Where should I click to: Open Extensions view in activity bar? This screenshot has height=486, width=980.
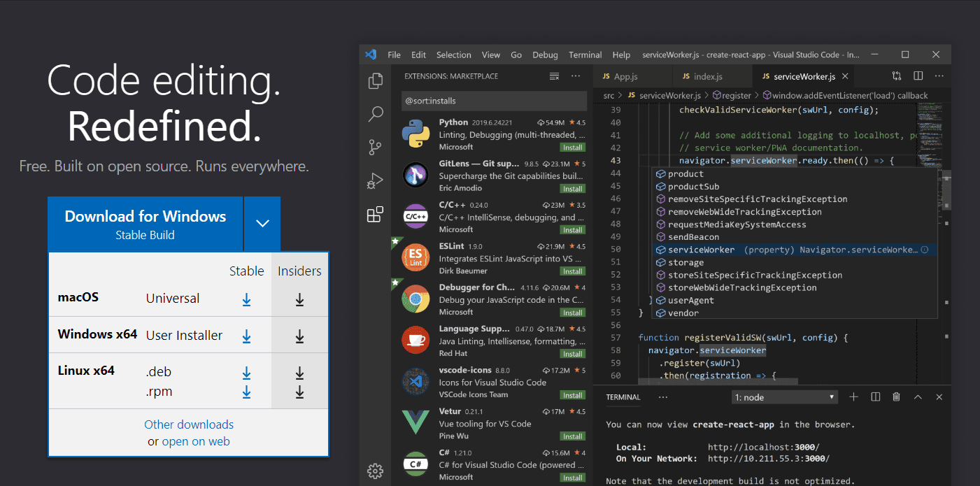[376, 214]
